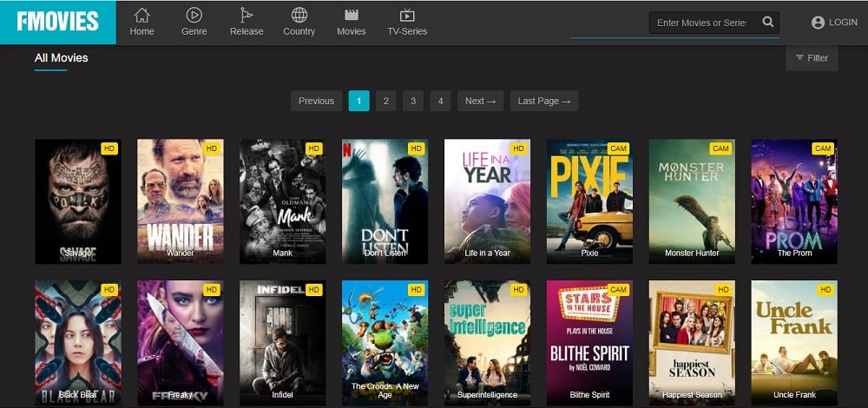The height and width of the screenshot is (408, 868).
Task: Open the Filter button label
Action: (x=818, y=57)
